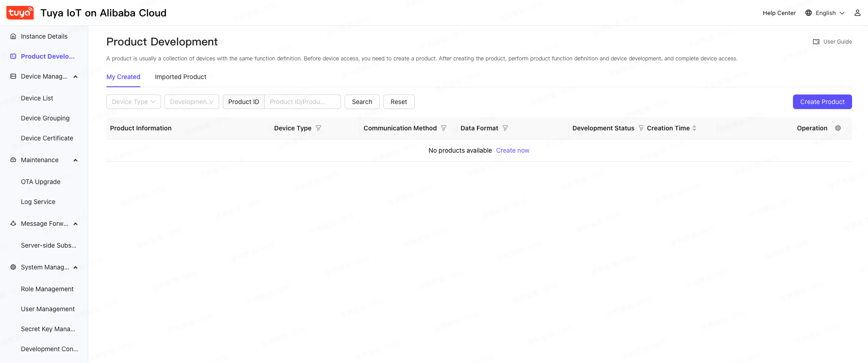This screenshot has width=868, height=363.
Task: Open column settings gear icon
Action: click(838, 128)
